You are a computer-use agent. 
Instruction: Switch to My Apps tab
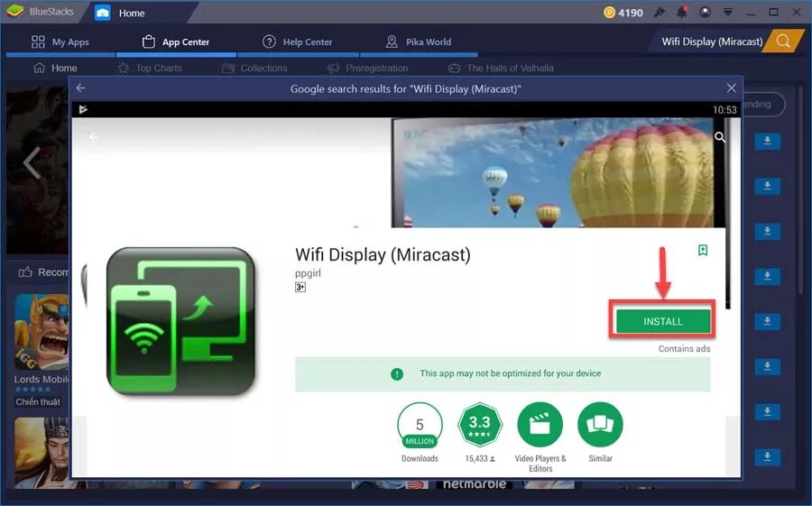60,42
